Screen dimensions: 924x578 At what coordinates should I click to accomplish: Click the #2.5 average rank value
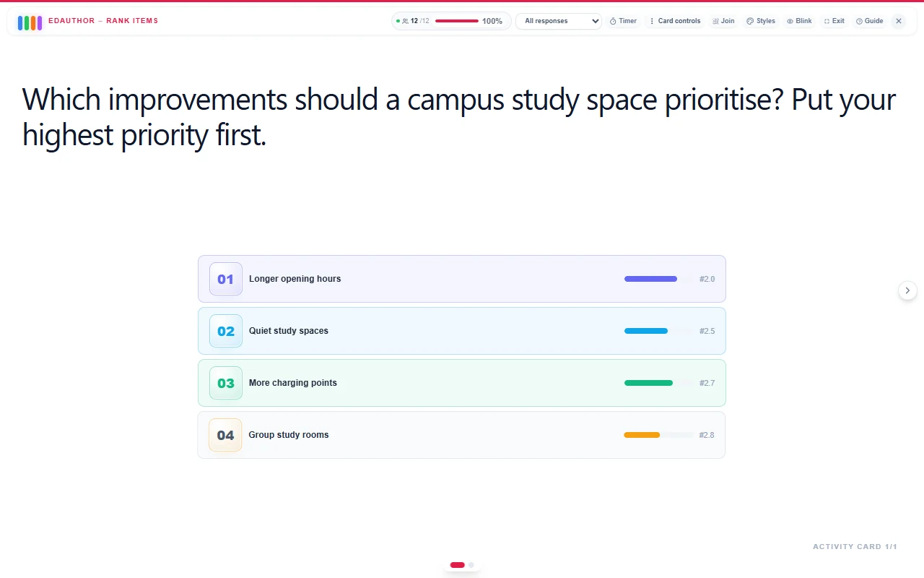point(707,331)
